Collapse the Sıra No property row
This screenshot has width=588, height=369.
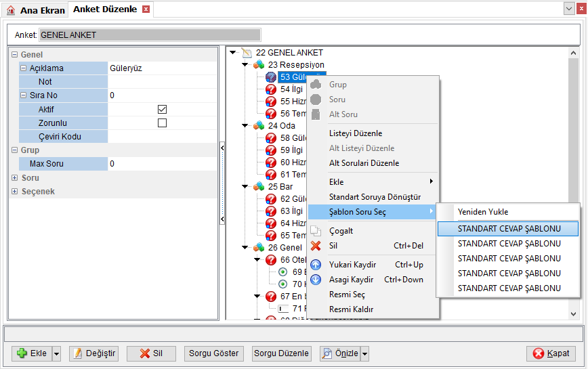click(x=23, y=95)
